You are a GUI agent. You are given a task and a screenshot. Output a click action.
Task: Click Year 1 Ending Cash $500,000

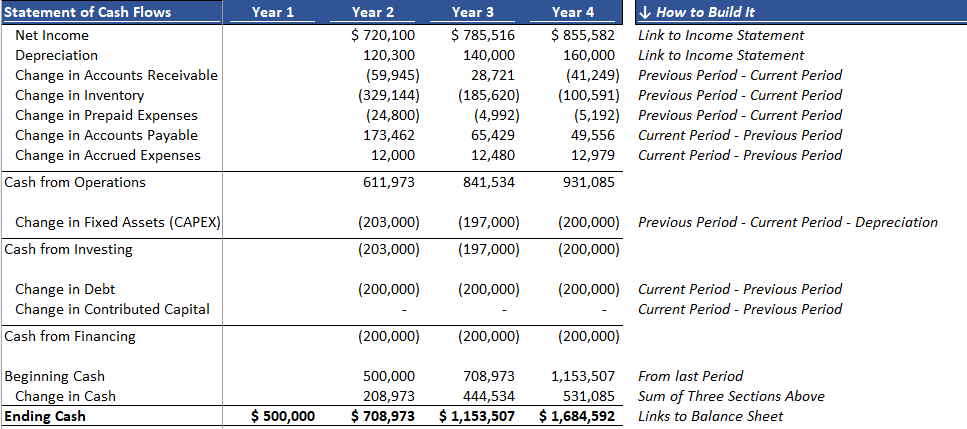(283, 416)
